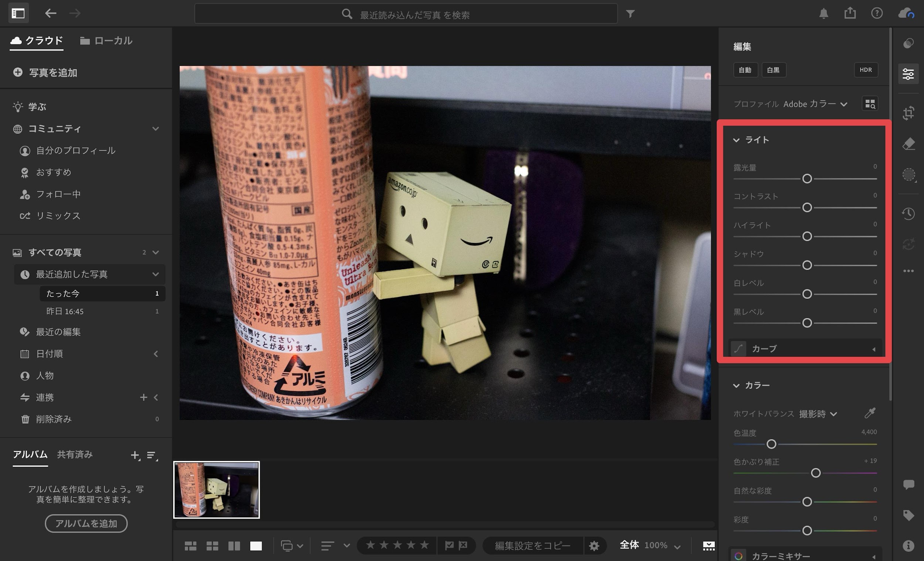Select the 昨日 16:45 import entry
Viewport: 924px width, 561px height.
click(x=65, y=311)
